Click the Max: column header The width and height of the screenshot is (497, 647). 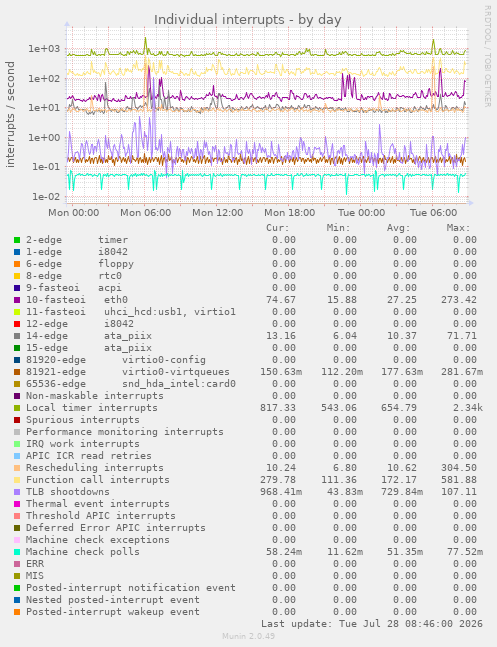(458, 228)
